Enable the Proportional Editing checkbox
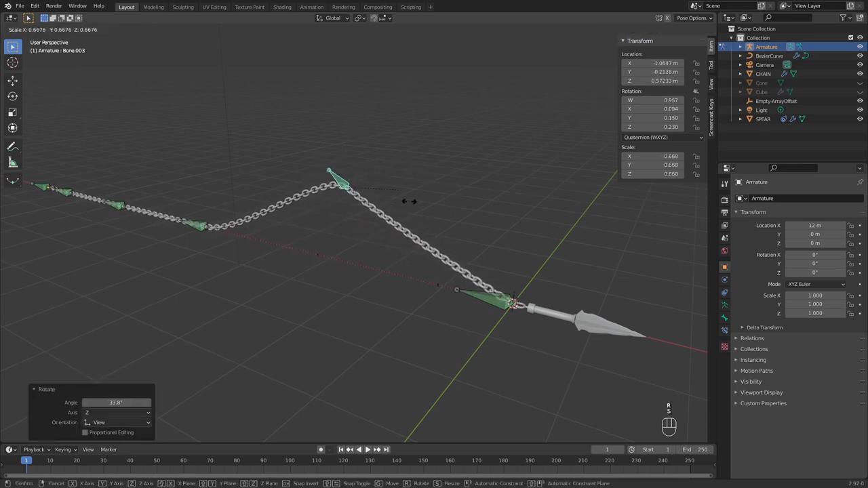Image resolution: width=868 pixels, height=488 pixels. pos(85,432)
